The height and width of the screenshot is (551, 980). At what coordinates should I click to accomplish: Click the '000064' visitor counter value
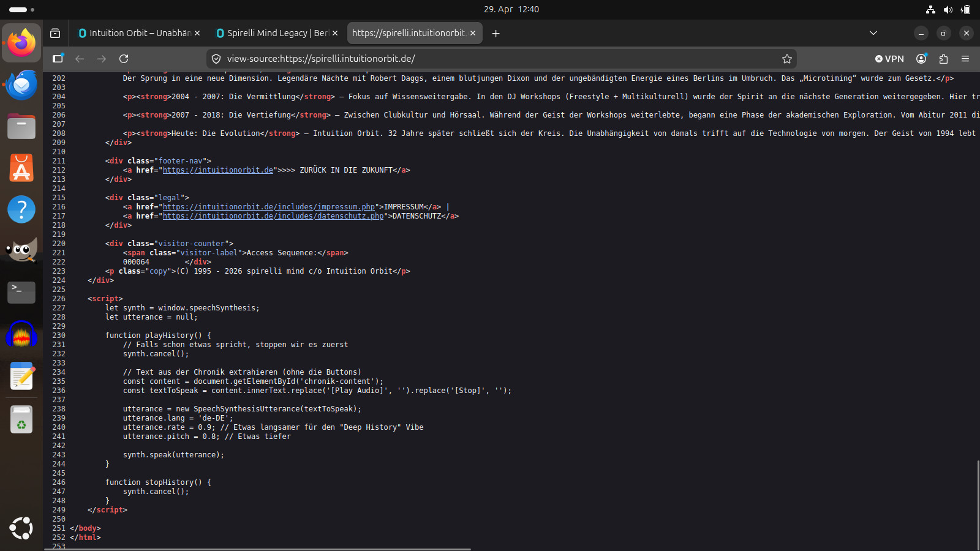(x=136, y=262)
